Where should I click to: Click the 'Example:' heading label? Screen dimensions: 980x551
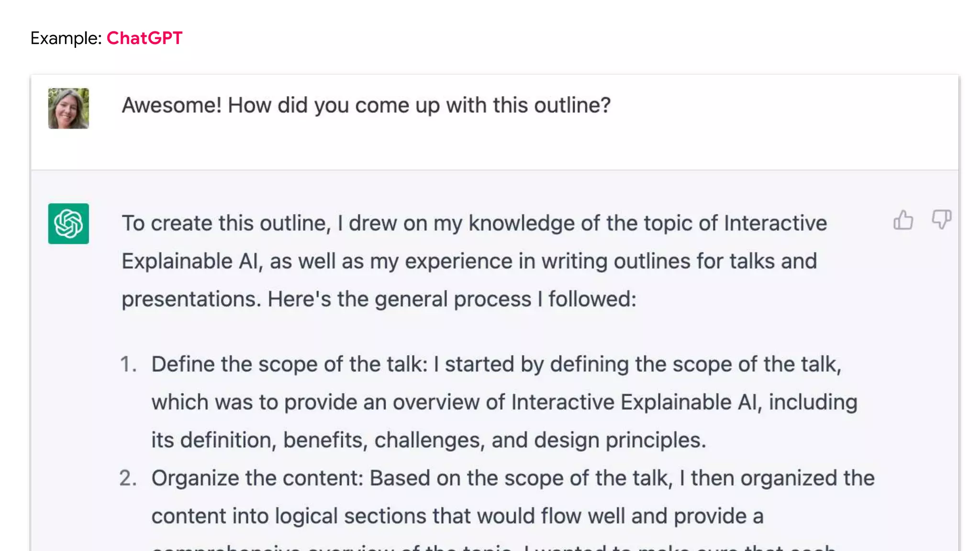point(66,38)
